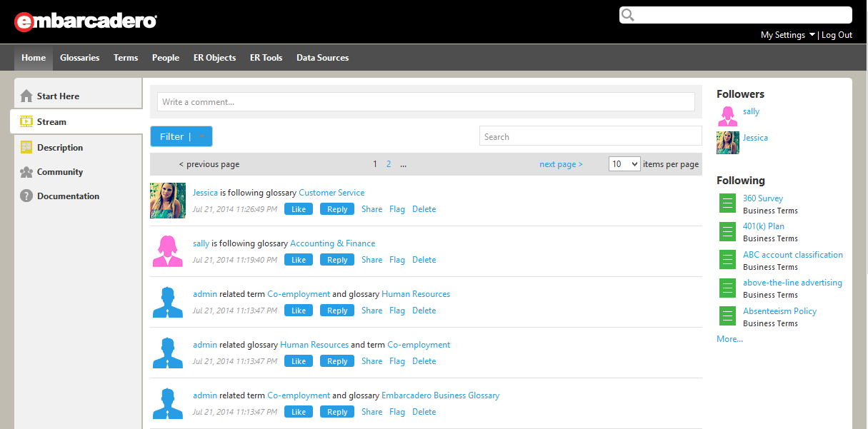The width and height of the screenshot is (868, 429).
Task: Go to previous page of stream
Action: click(209, 164)
